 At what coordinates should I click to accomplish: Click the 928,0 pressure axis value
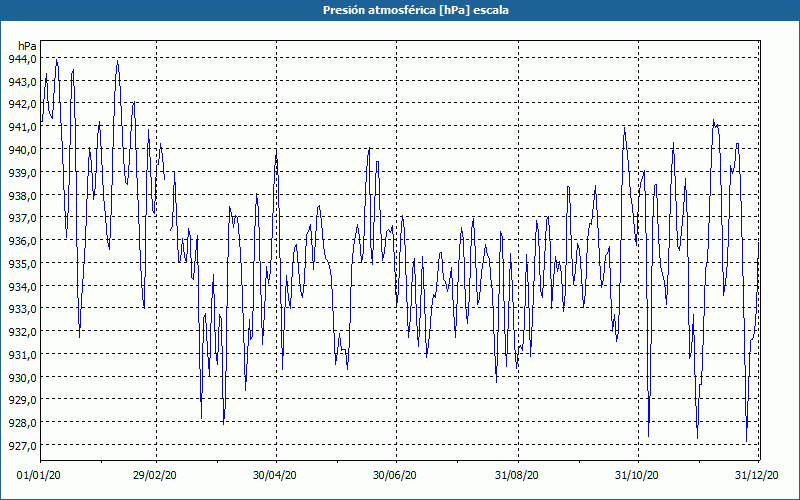coord(22,423)
